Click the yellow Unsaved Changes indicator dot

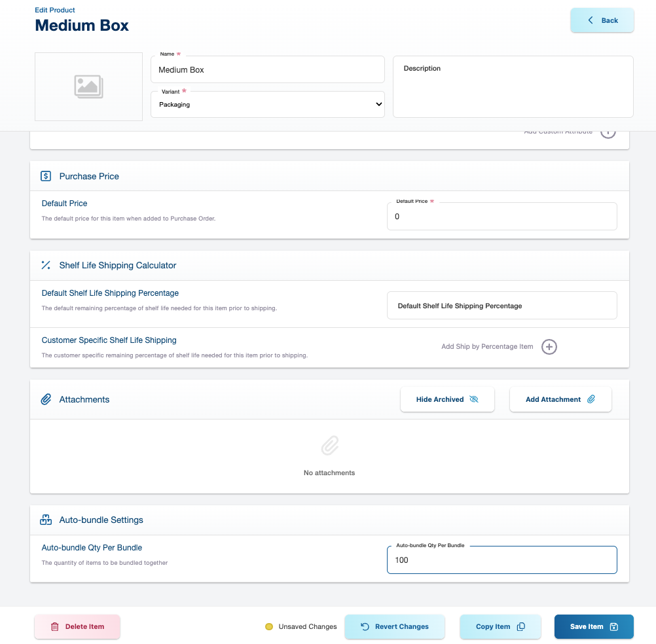point(268,626)
